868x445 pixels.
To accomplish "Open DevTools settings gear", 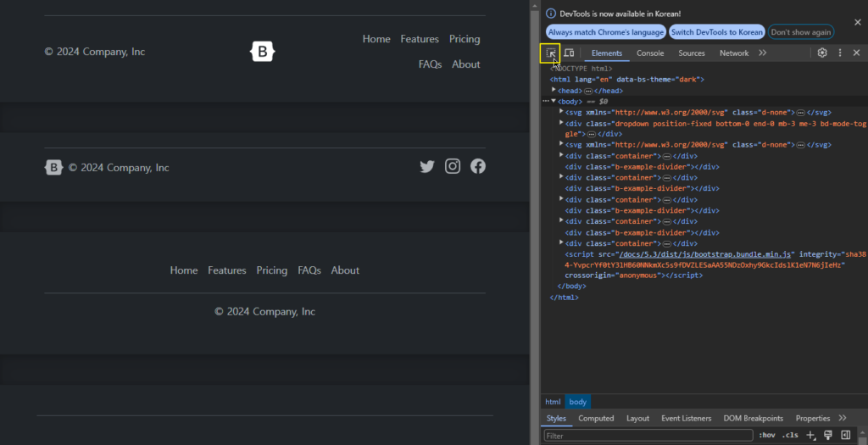I will tap(822, 53).
